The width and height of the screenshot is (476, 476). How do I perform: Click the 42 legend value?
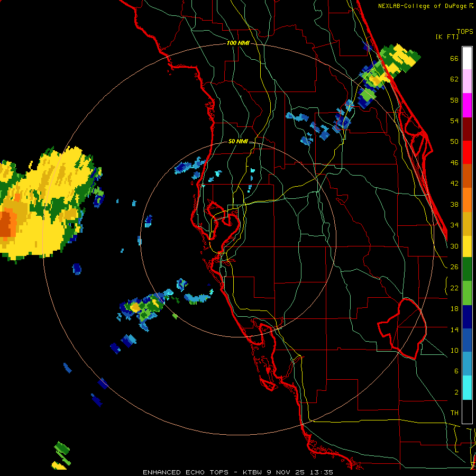pyautogui.click(x=454, y=184)
